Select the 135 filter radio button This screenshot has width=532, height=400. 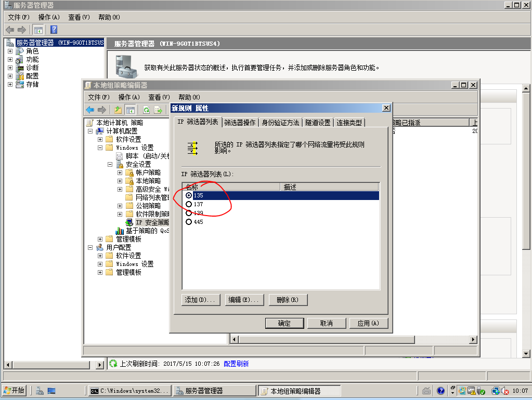click(189, 195)
